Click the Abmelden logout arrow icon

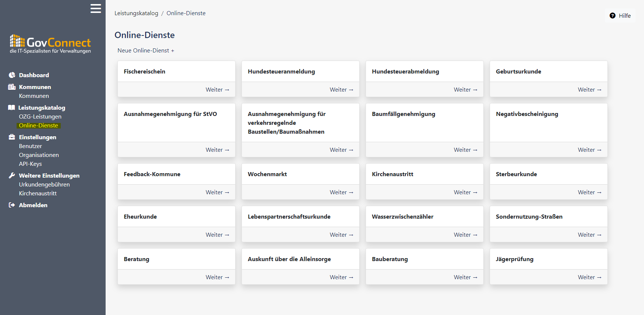click(x=12, y=205)
